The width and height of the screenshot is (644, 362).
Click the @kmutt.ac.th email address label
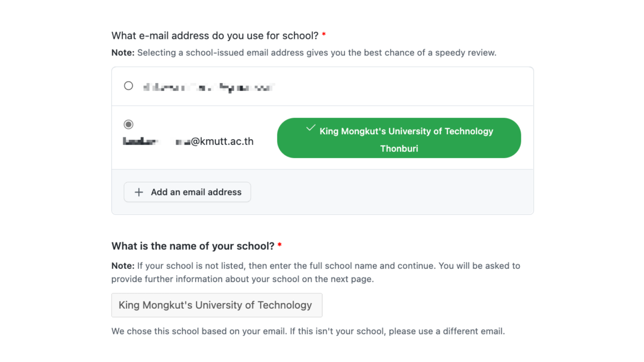pos(188,141)
